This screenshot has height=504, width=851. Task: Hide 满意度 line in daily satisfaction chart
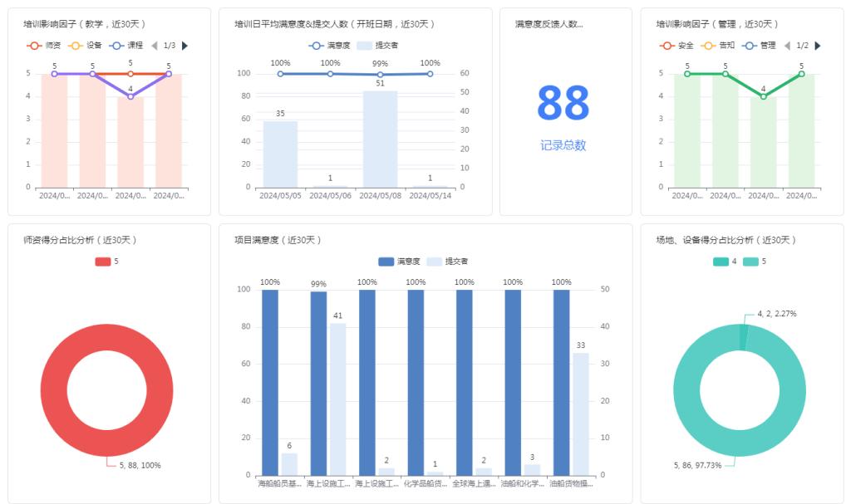(329, 46)
